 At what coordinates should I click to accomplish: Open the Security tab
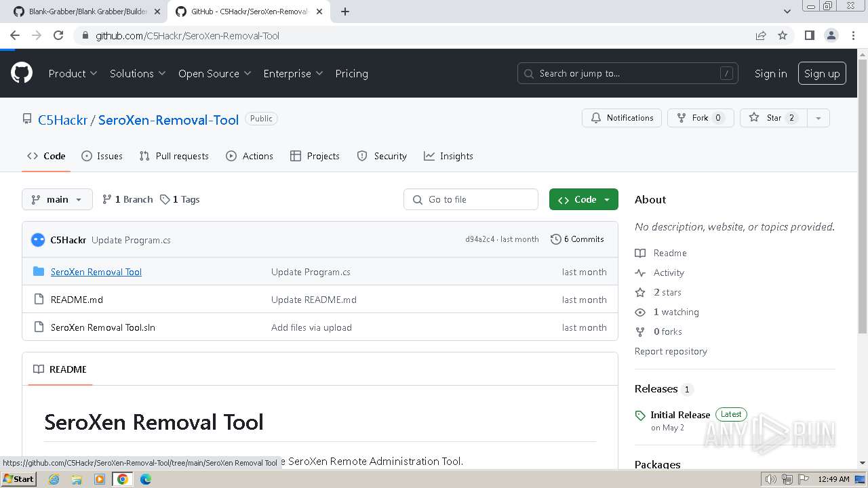click(x=382, y=156)
